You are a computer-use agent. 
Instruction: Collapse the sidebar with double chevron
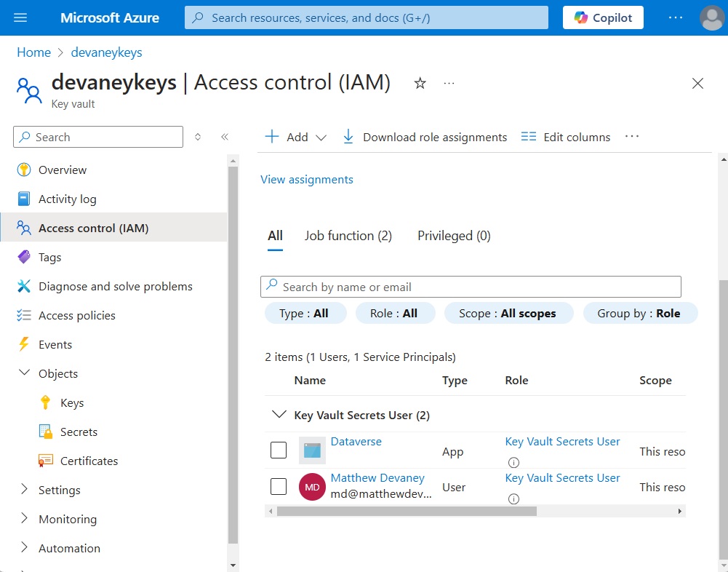click(225, 137)
